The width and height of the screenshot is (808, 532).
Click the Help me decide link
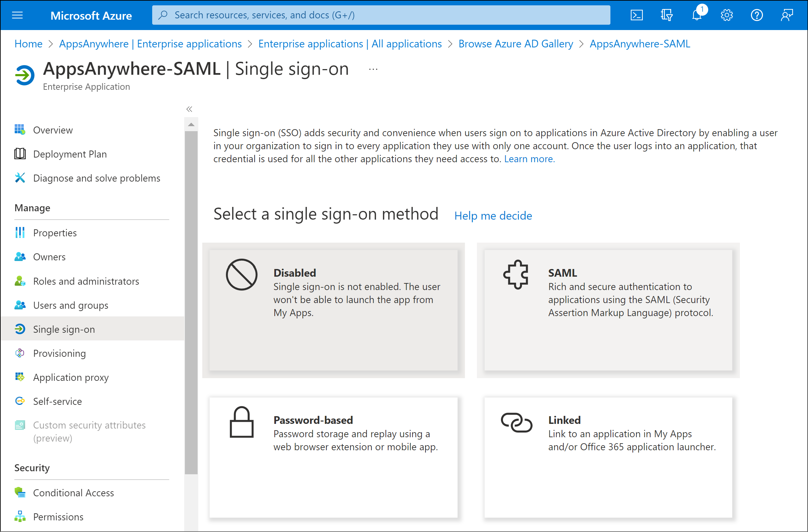tap(493, 216)
